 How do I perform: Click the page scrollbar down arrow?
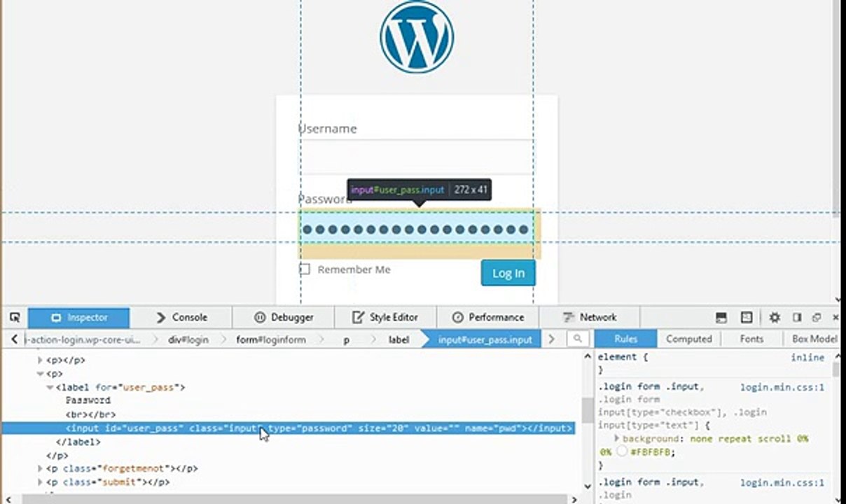[837, 299]
